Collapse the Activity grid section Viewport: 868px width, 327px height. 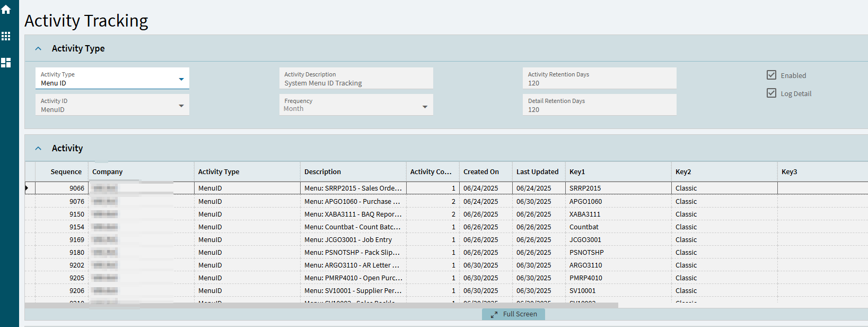point(38,149)
